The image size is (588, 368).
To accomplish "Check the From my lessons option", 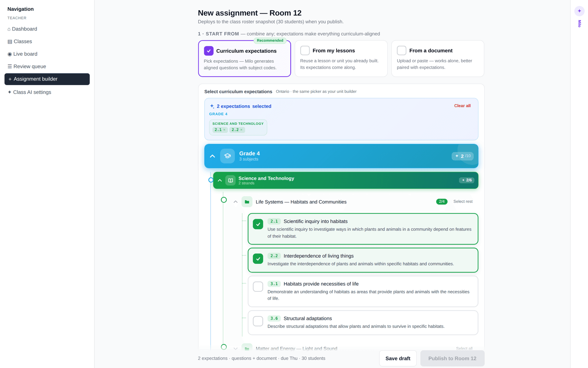I will pyautogui.click(x=305, y=50).
